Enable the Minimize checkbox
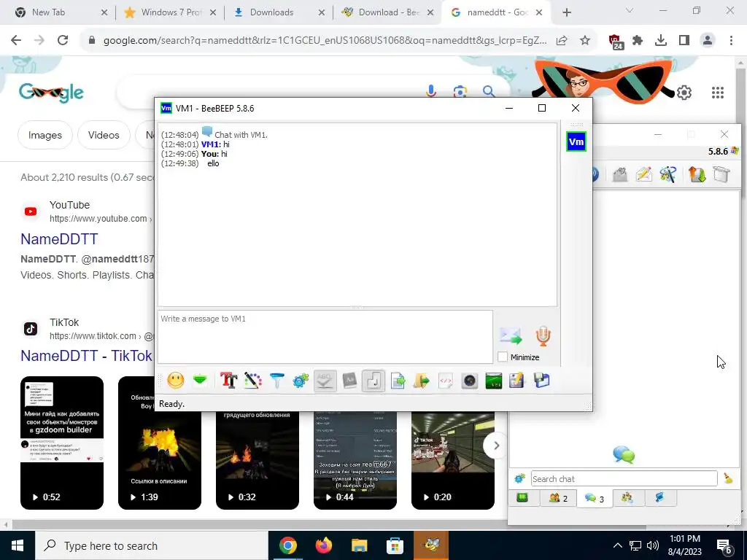 click(502, 357)
